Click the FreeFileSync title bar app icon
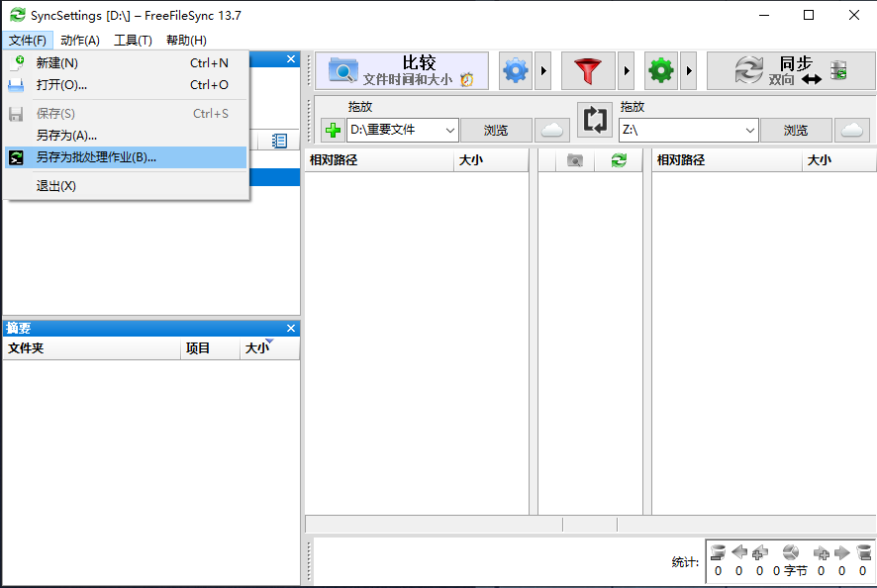The height and width of the screenshot is (588, 877). pyautogui.click(x=18, y=15)
